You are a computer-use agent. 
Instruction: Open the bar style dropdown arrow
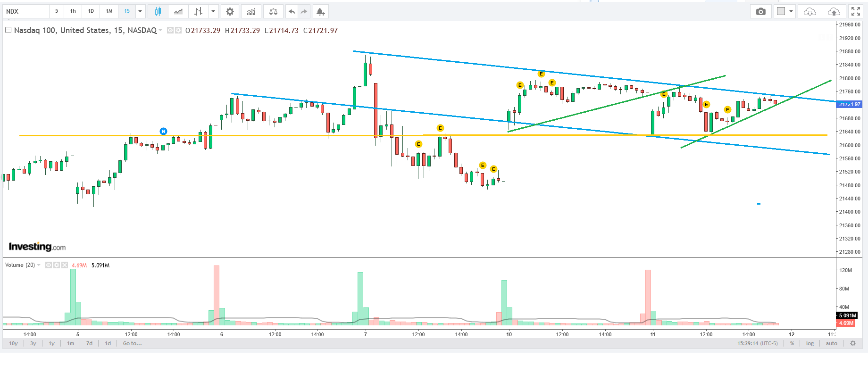213,11
